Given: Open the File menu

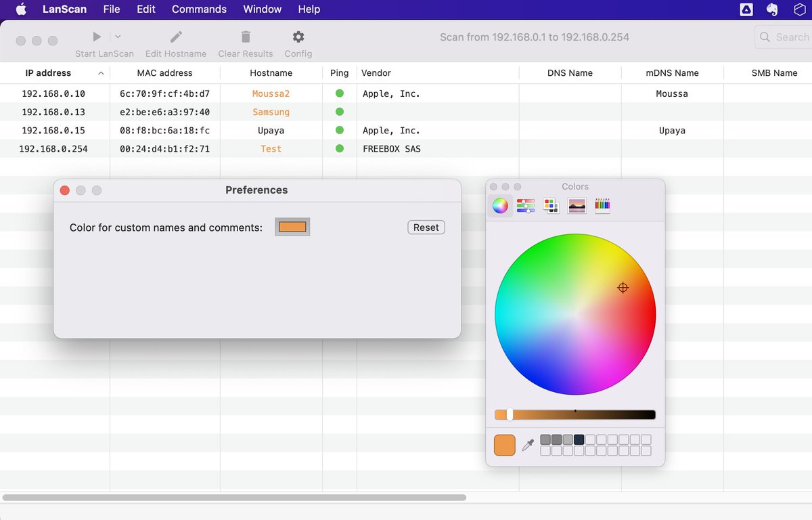Looking at the screenshot, I should click(112, 9).
